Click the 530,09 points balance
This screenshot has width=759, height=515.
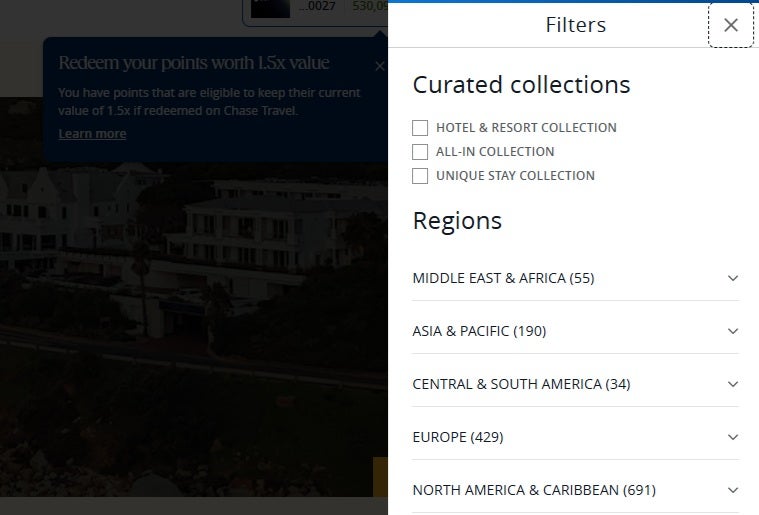tap(366, 9)
